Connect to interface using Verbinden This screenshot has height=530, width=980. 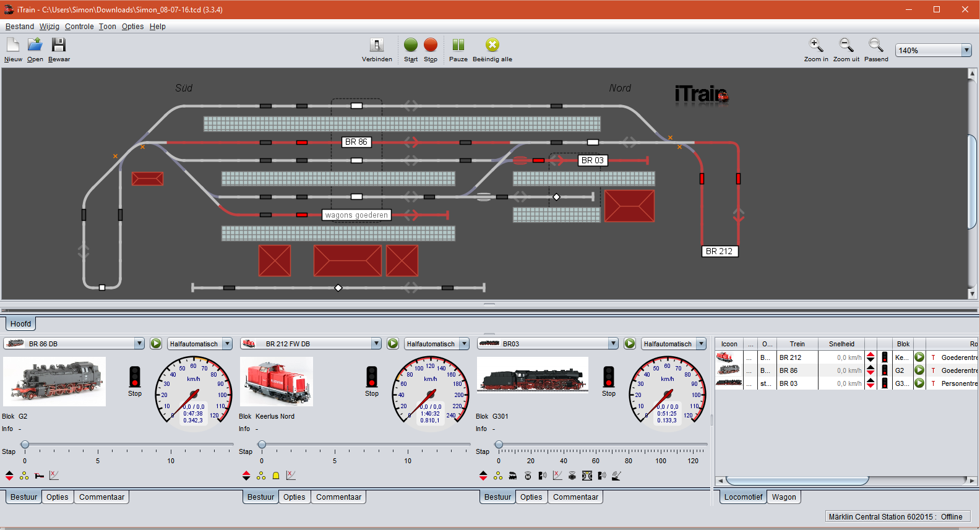377,49
